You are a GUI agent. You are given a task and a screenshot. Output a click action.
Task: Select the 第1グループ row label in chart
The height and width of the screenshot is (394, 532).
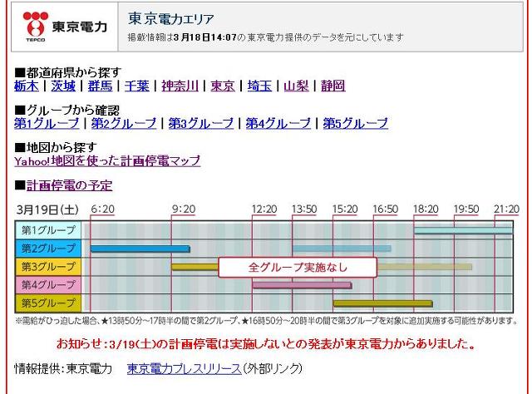(x=48, y=230)
